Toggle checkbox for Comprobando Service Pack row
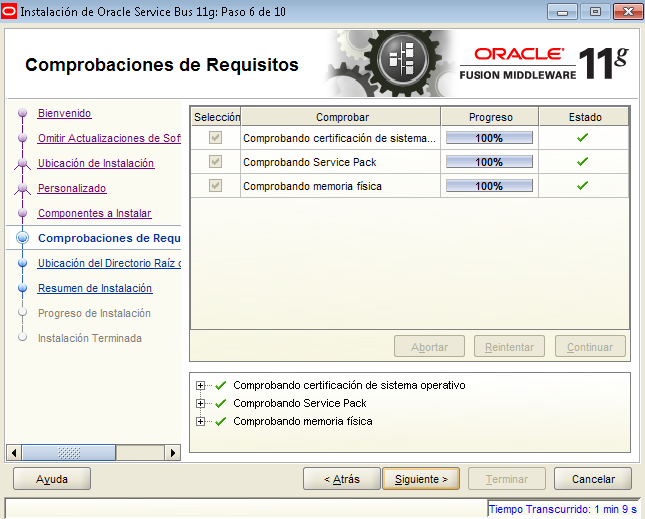The width and height of the screenshot is (645, 519). tap(216, 161)
